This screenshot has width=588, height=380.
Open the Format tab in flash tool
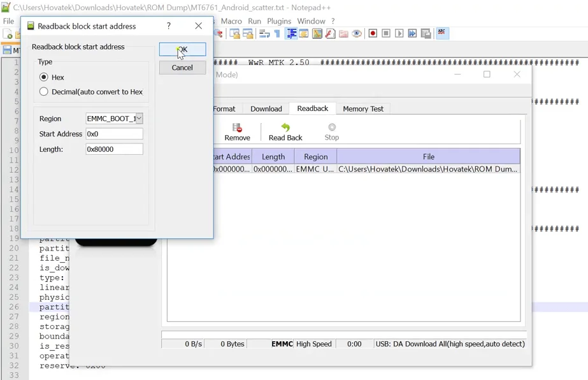(x=224, y=109)
